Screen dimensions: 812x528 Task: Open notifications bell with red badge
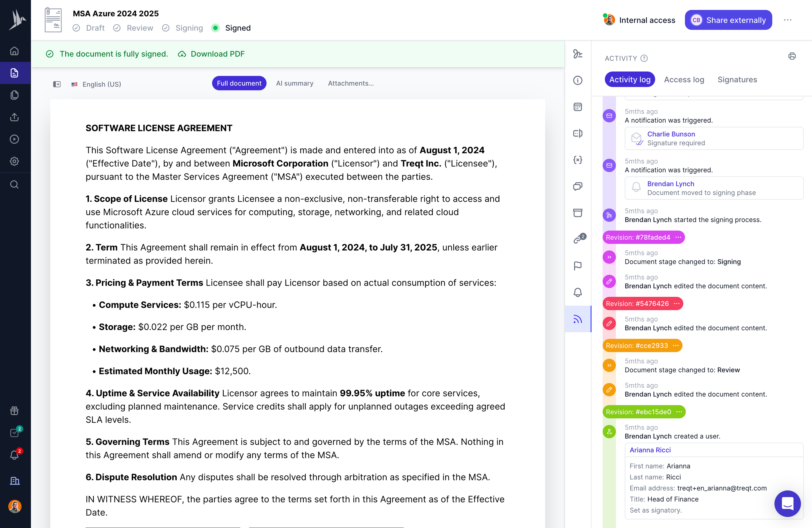[15, 455]
